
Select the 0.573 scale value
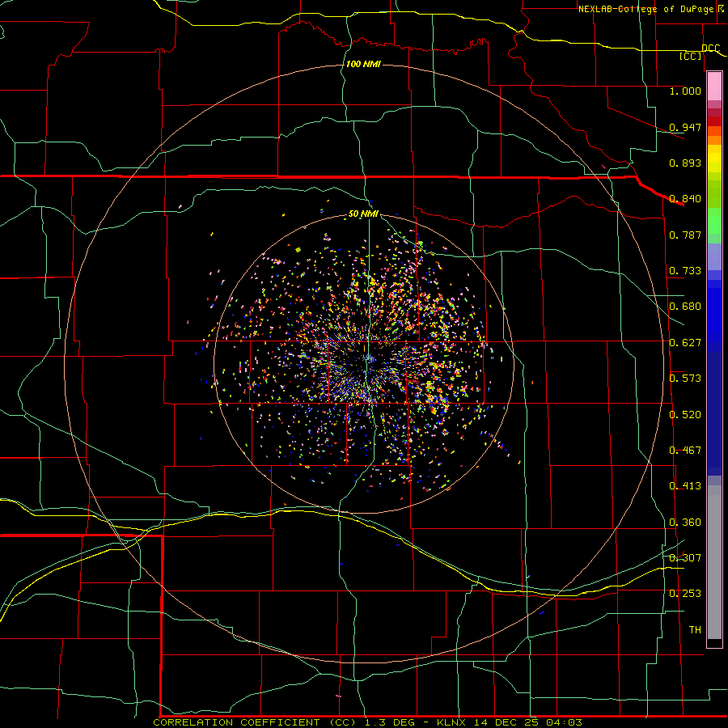685,378
